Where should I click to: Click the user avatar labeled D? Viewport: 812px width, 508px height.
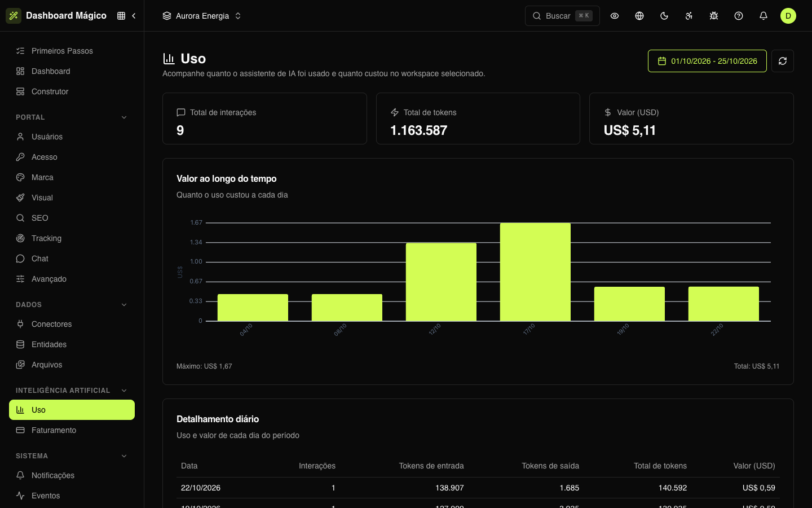(788, 16)
